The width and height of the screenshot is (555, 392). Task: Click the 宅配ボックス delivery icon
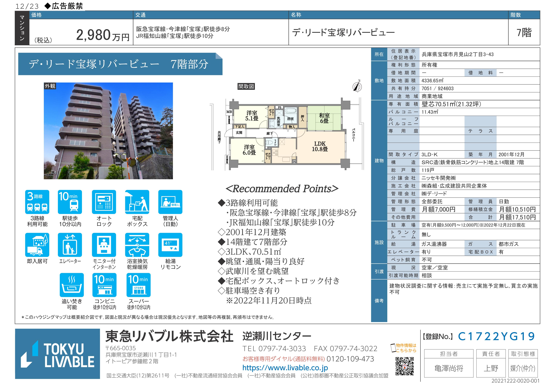click(x=137, y=202)
